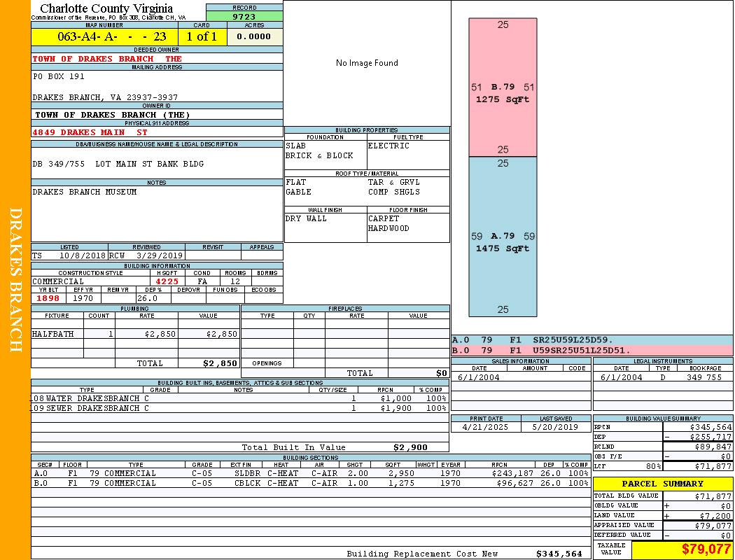Select deeded owner Town of Drakes Branch
735x560 pixels.
point(107,59)
